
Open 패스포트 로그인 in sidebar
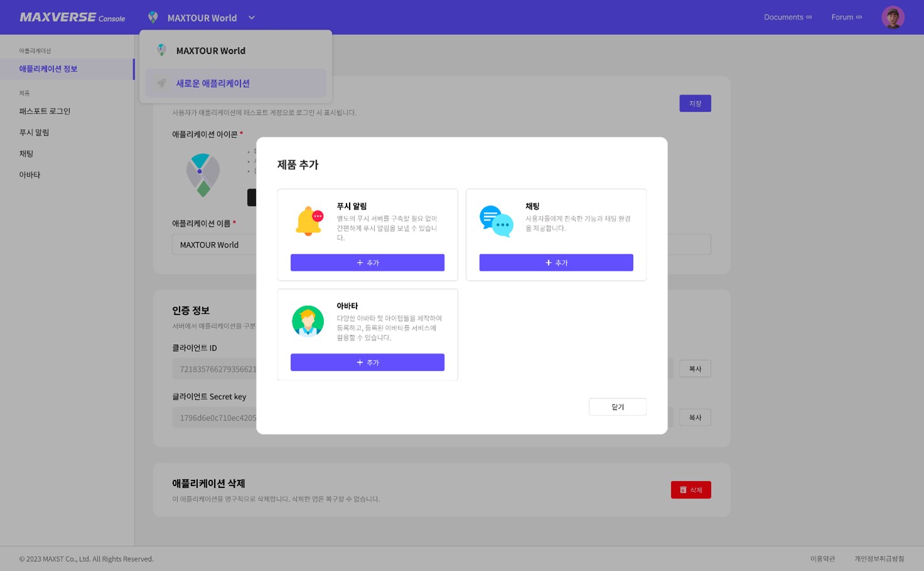pyautogui.click(x=45, y=111)
